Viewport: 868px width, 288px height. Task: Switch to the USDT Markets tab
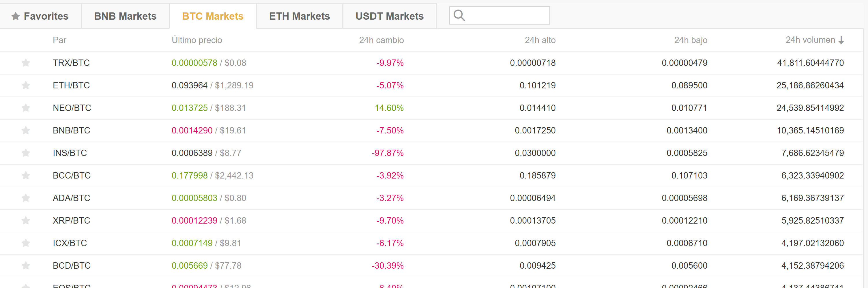point(389,16)
